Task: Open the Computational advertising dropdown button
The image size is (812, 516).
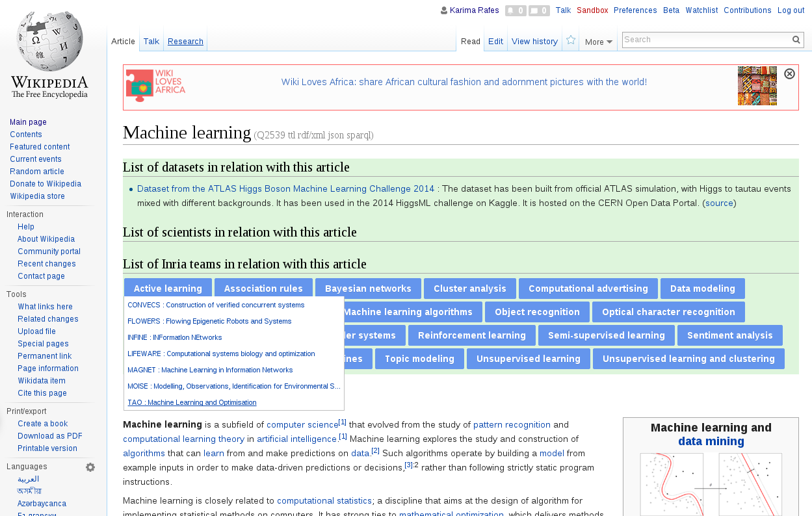Action: [x=588, y=289]
